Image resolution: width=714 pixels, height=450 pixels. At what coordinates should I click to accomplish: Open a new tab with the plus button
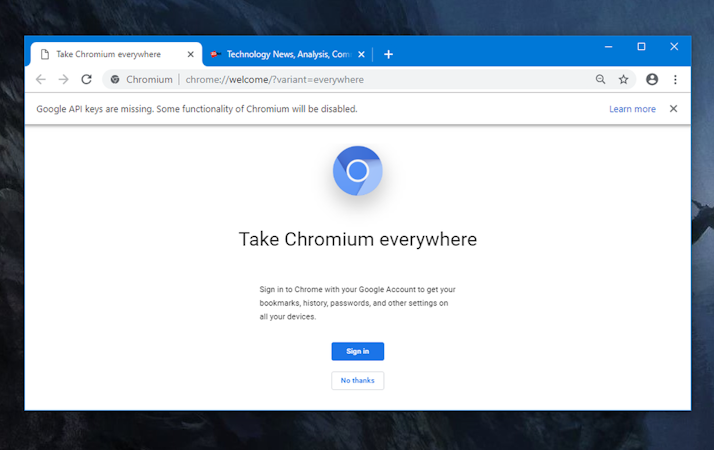tap(388, 54)
